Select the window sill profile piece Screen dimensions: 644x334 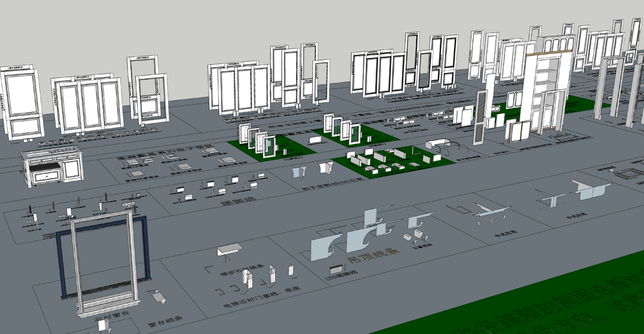coord(159,297)
